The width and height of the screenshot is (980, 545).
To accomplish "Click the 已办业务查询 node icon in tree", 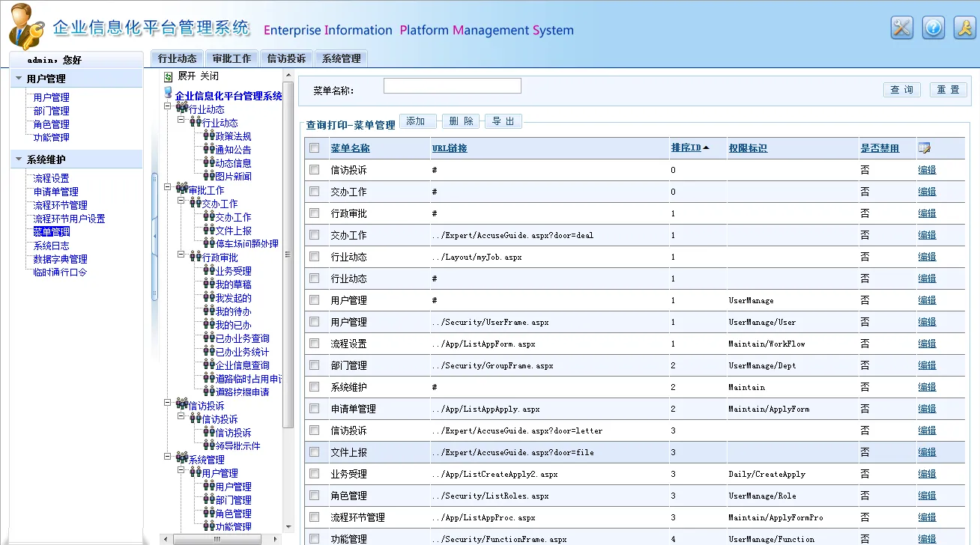I will click(x=209, y=338).
